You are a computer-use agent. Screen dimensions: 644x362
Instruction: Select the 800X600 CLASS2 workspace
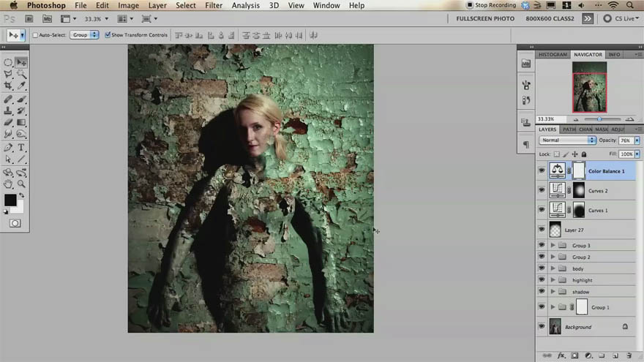550,18
